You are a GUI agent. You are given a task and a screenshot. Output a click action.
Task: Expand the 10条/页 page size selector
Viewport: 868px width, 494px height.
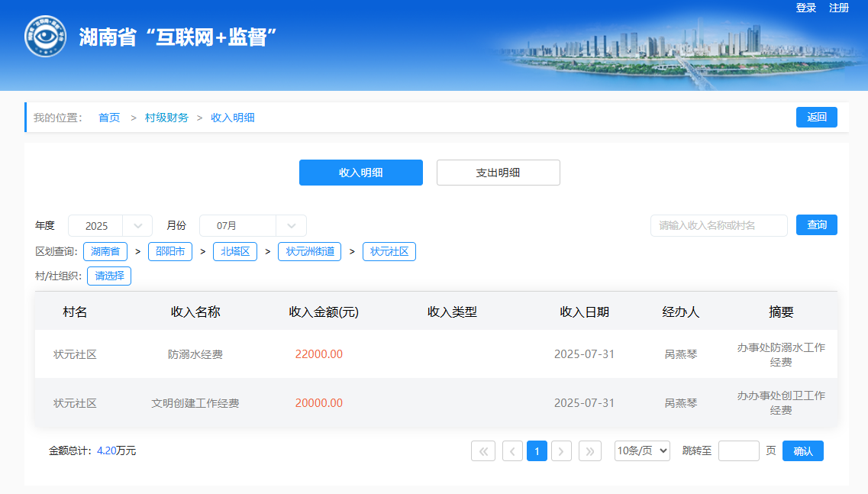pyautogui.click(x=642, y=451)
